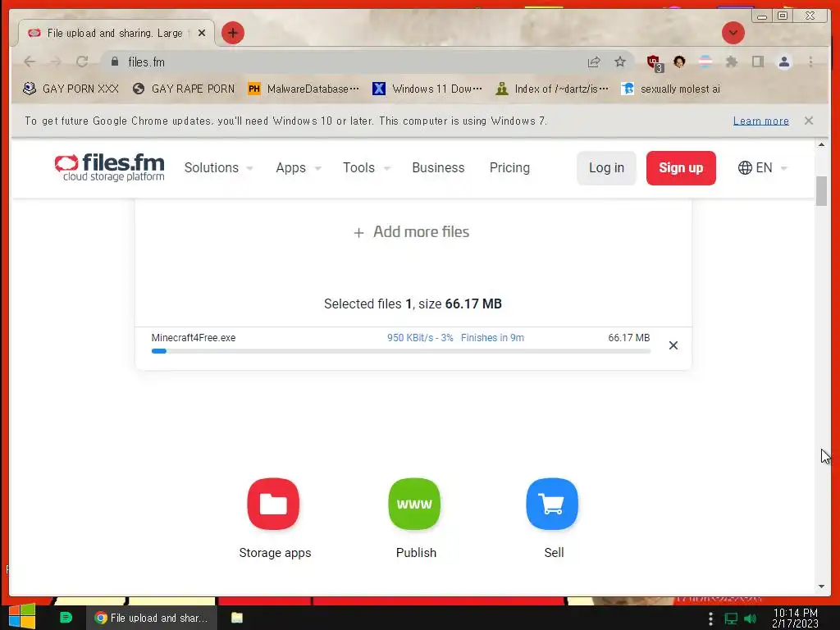Open File Explorer from the taskbar
The height and width of the screenshot is (630, 840).
[237, 618]
